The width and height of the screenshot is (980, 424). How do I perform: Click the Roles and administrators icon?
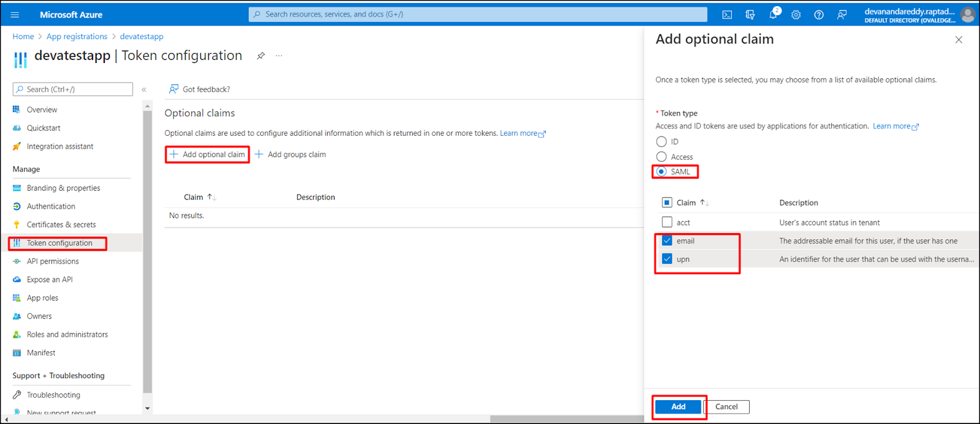(x=17, y=335)
